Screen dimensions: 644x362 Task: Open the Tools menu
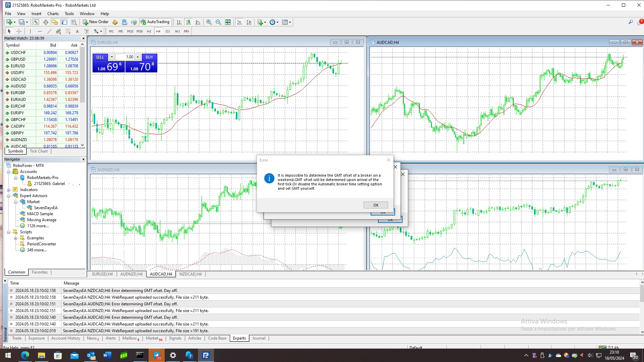[69, 14]
